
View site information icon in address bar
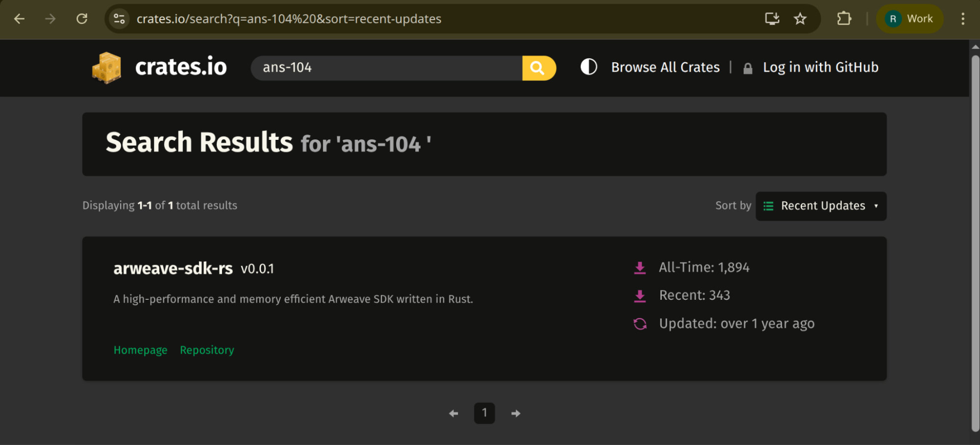click(119, 19)
